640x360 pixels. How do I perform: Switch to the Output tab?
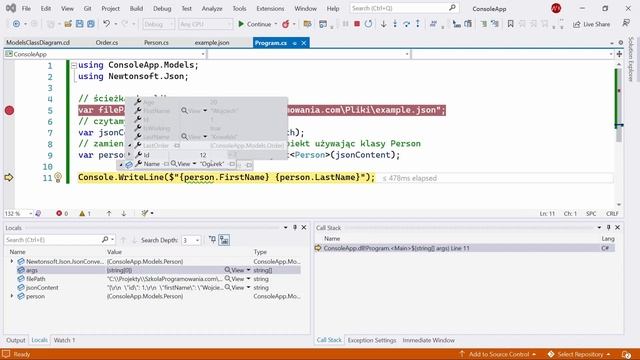click(16, 340)
